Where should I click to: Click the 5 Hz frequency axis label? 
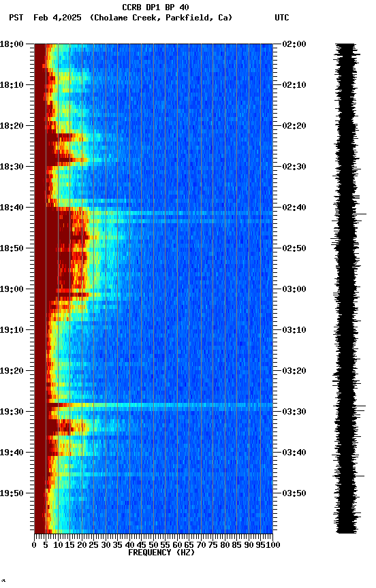[46, 545]
